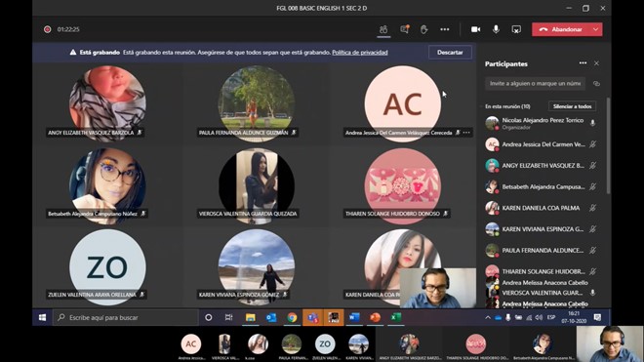The width and height of the screenshot is (644, 362).
Task: Select ANGY ELIZABETH VASQUEZ BARZOLA video tile
Action: [107, 103]
